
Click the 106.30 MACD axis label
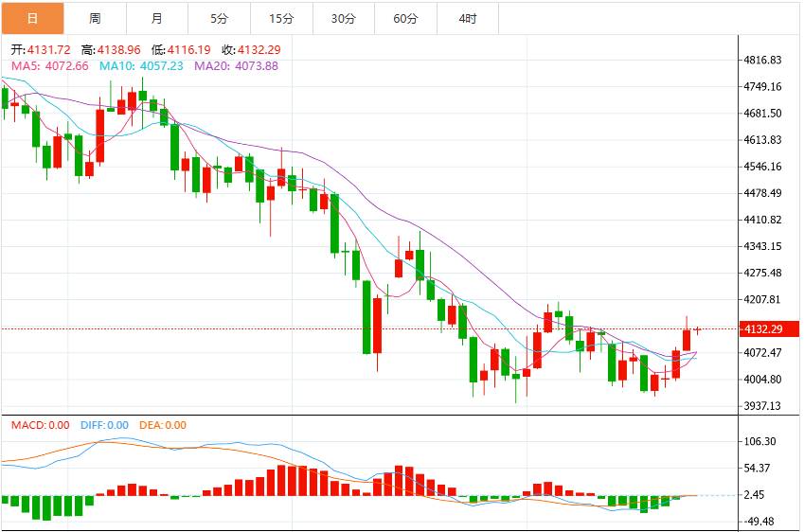pyautogui.click(x=759, y=441)
